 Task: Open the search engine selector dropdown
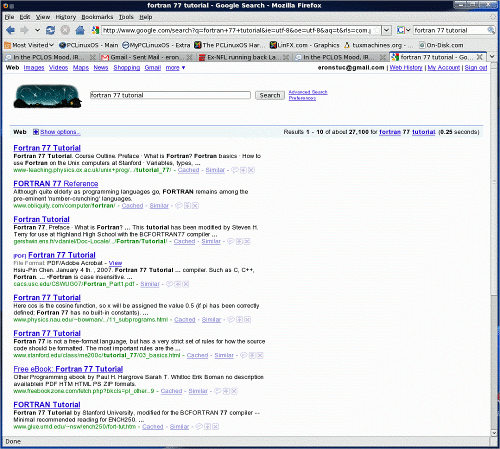click(x=404, y=30)
